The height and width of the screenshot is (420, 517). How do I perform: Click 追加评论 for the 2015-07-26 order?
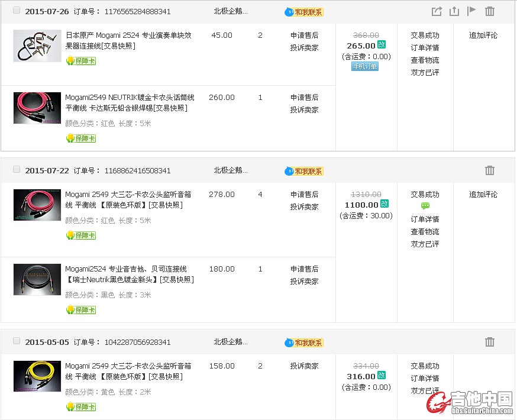(x=483, y=35)
